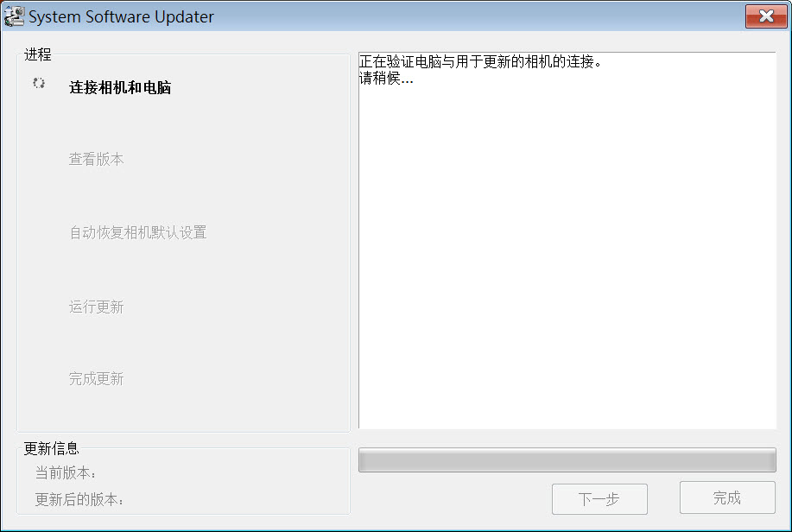The width and height of the screenshot is (792, 532).
Task: Select the 查看版本 step
Action: 96,159
